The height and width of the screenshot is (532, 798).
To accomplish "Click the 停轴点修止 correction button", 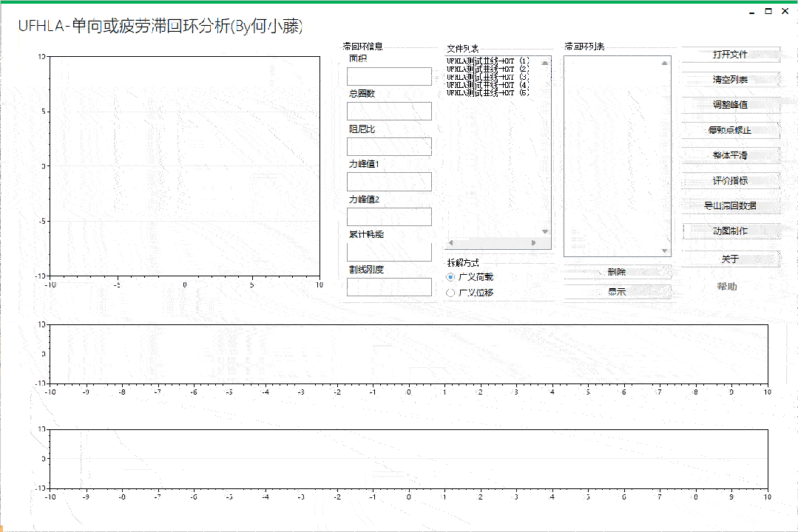I will click(x=731, y=130).
